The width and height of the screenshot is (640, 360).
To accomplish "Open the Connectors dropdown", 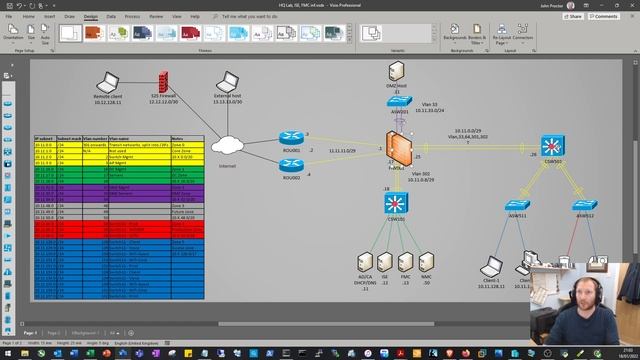I will pyautogui.click(x=522, y=33).
